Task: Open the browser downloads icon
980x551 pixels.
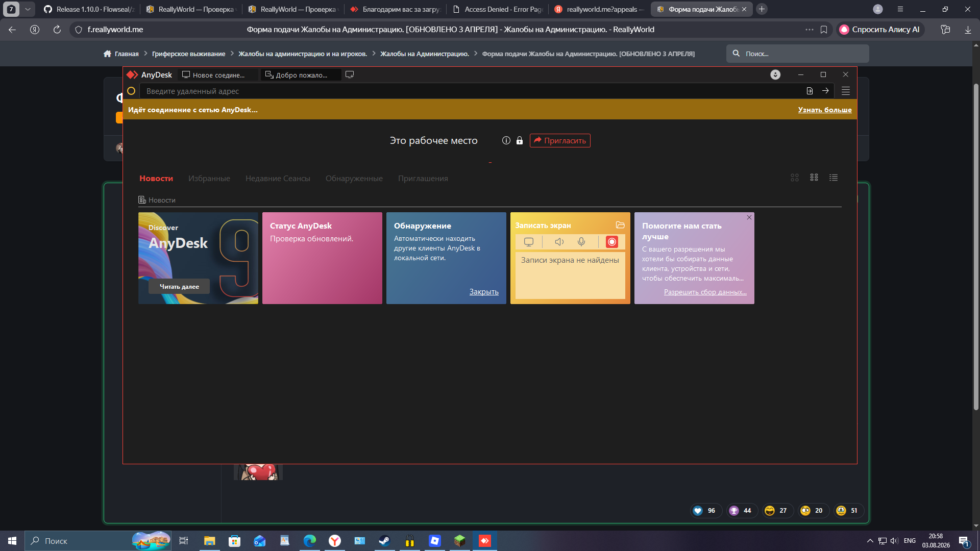Action: click(x=968, y=30)
